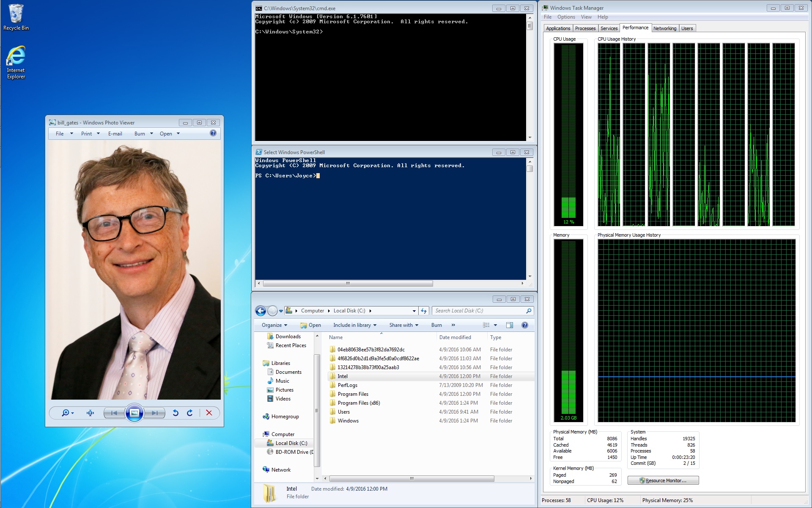Click the rotate counterclockwise icon

pos(176,413)
